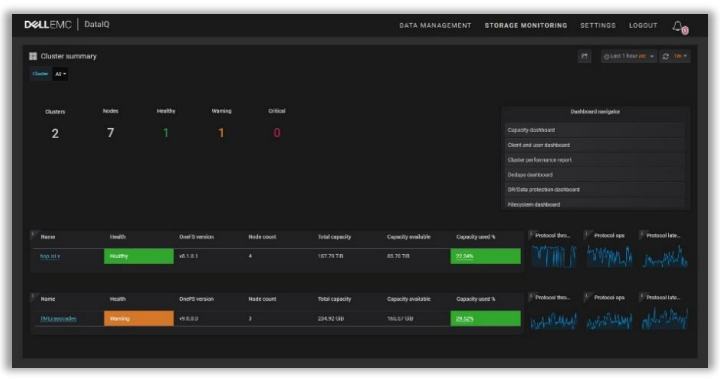The image size is (720, 380).
Task: Open the Cluster filter All dropdown
Action: click(61, 74)
